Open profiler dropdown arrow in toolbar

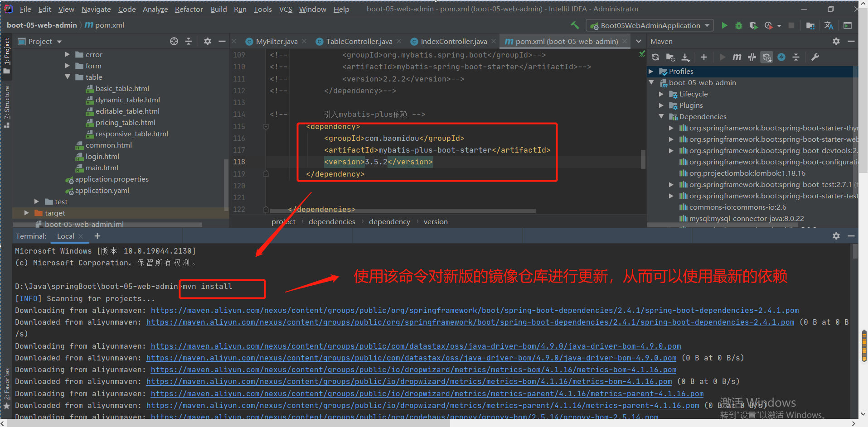point(779,26)
